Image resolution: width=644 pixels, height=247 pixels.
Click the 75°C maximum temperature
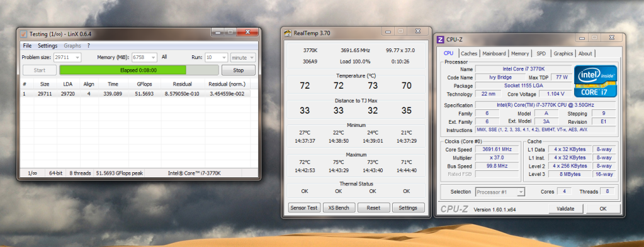(x=339, y=162)
